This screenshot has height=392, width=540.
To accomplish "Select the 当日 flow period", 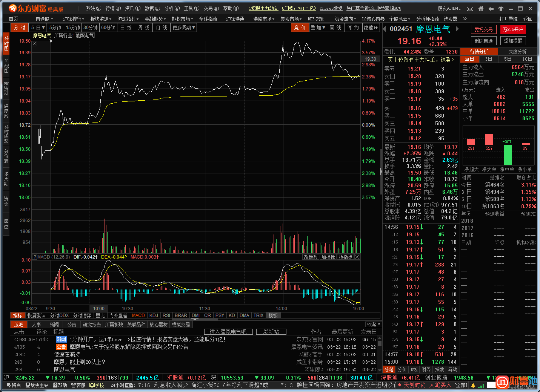I will tap(469, 59).
